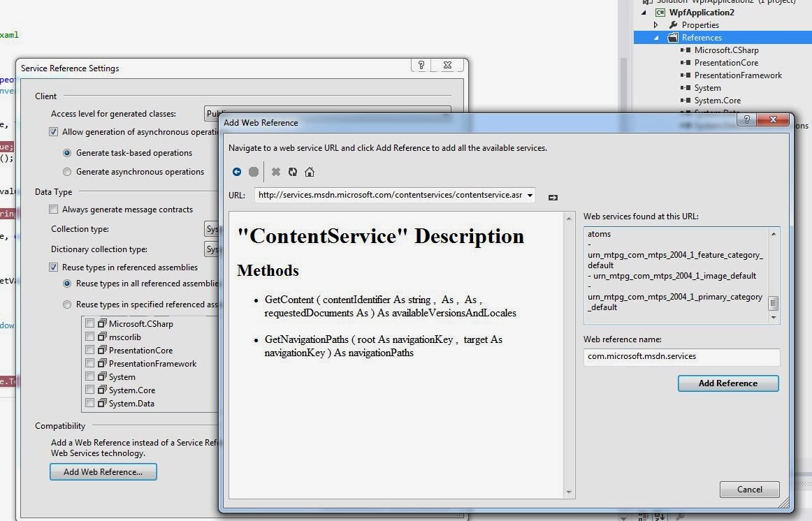Enable Always generate message contracts

point(53,210)
